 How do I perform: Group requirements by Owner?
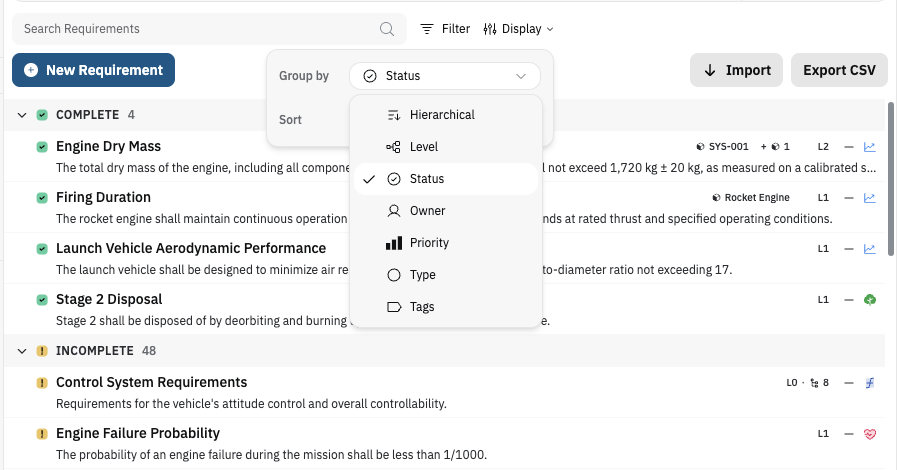[x=446, y=211]
